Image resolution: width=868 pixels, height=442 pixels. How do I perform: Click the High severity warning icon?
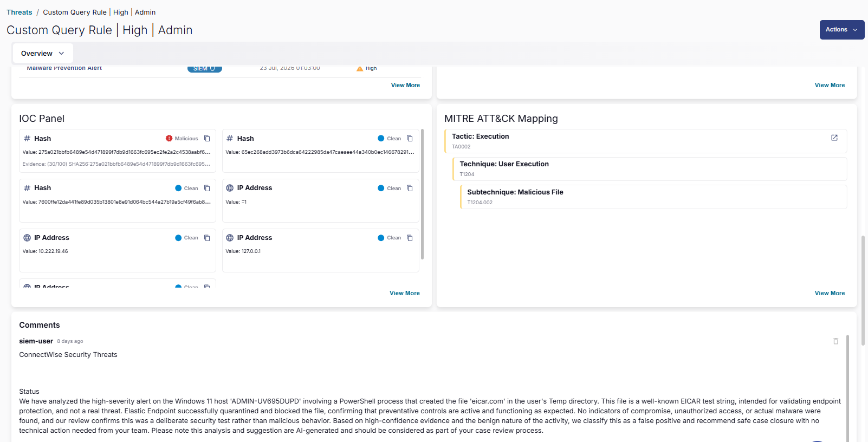pos(360,68)
